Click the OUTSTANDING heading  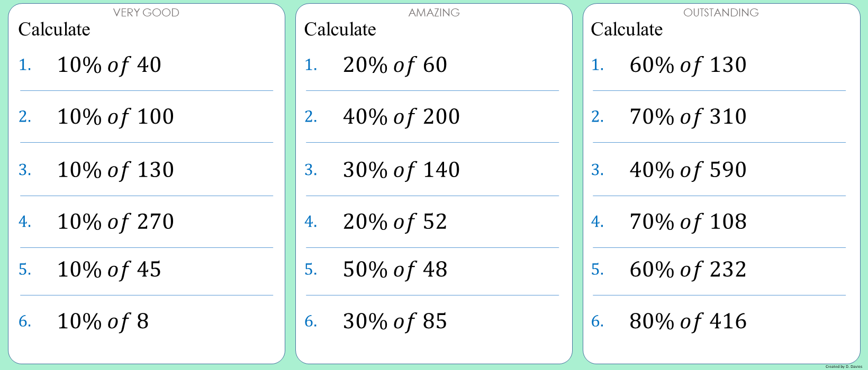click(x=721, y=13)
